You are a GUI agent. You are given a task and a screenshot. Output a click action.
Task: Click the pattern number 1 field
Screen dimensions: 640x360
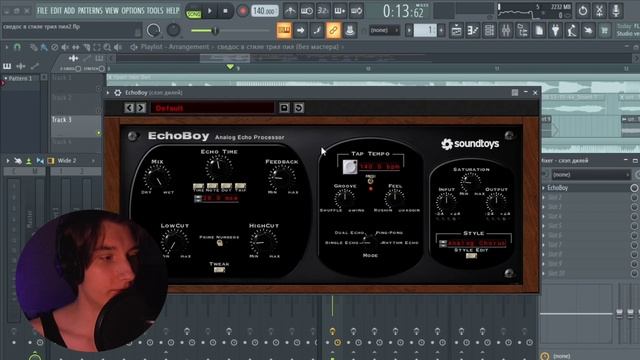tap(425, 30)
